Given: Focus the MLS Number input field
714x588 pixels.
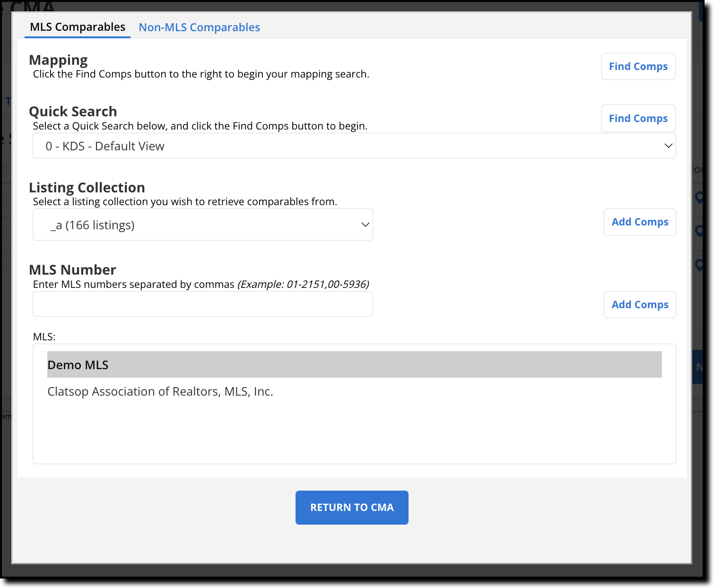Looking at the screenshot, I should (202, 304).
